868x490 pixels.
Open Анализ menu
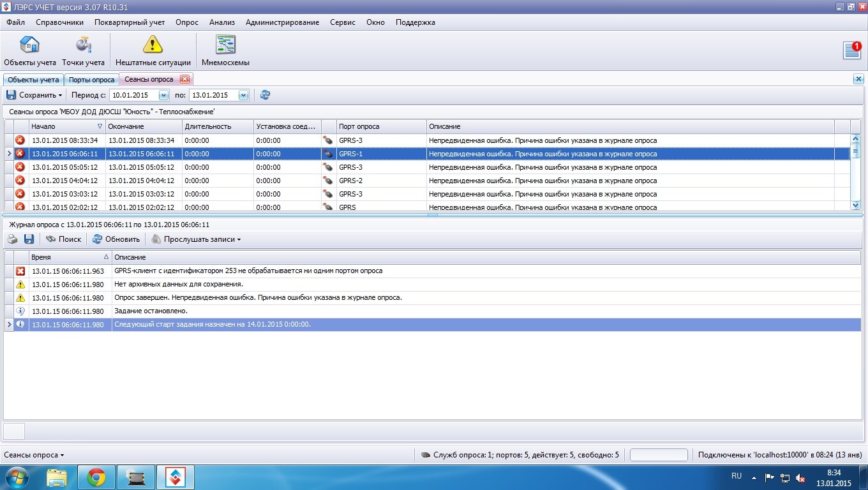pyautogui.click(x=222, y=22)
